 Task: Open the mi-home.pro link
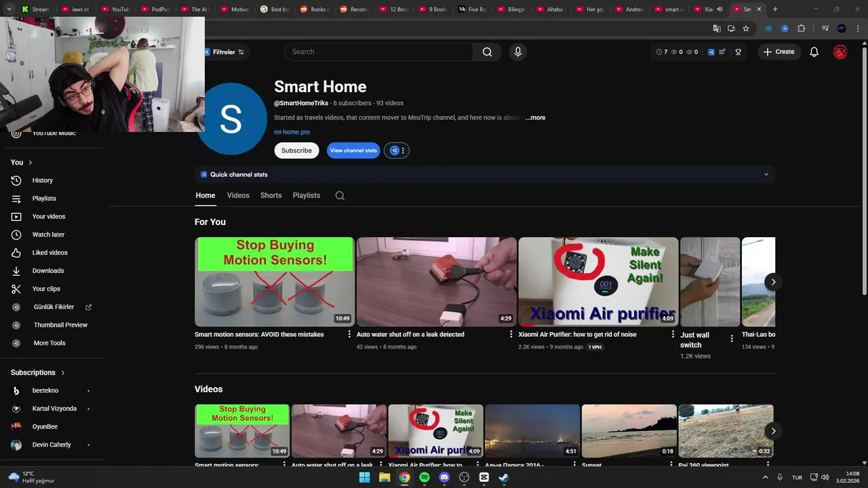(x=292, y=132)
